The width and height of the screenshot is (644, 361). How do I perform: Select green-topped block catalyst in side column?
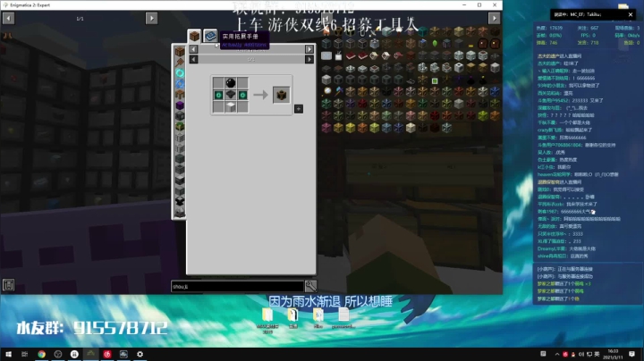coord(180,127)
